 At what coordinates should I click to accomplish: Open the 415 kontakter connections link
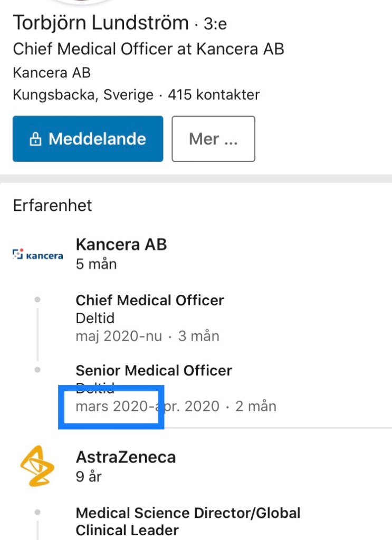(x=214, y=95)
